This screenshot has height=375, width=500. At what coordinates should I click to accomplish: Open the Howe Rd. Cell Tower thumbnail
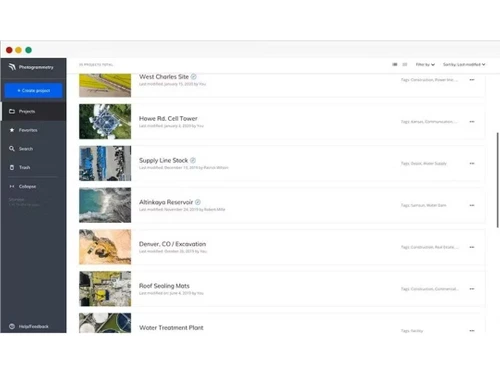[105, 121]
